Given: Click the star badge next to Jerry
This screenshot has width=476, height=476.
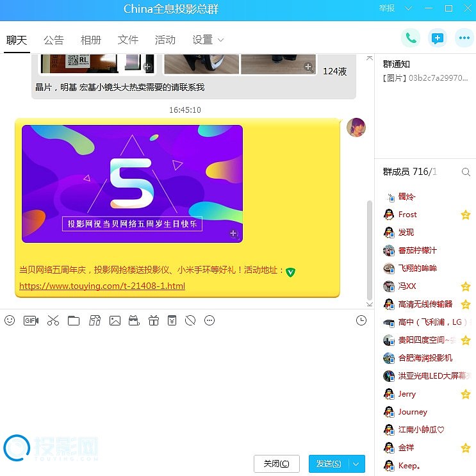Looking at the screenshot, I should point(465,395).
